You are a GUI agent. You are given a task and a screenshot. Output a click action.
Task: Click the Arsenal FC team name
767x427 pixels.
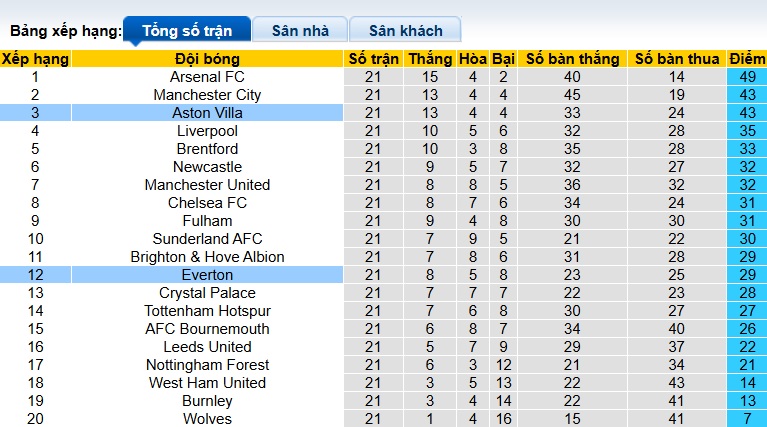tap(207, 77)
